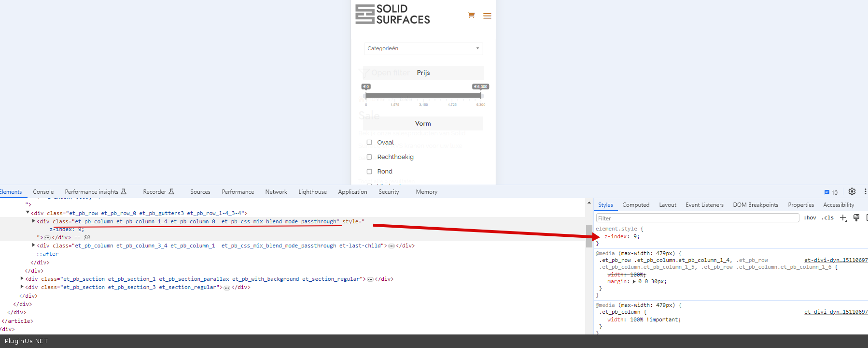Switch to the Console tab
The height and width of the screenshot is (348, 868).
coord(43,192)
